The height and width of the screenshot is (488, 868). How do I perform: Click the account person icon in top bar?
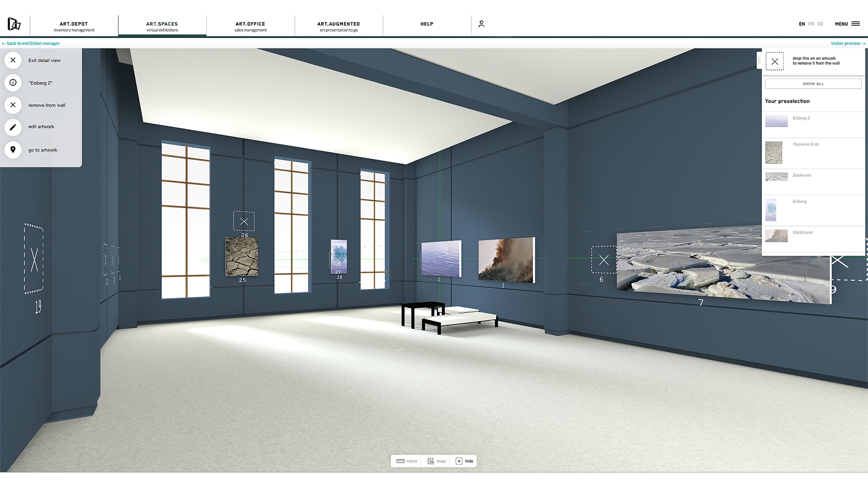tap(481, 24)
